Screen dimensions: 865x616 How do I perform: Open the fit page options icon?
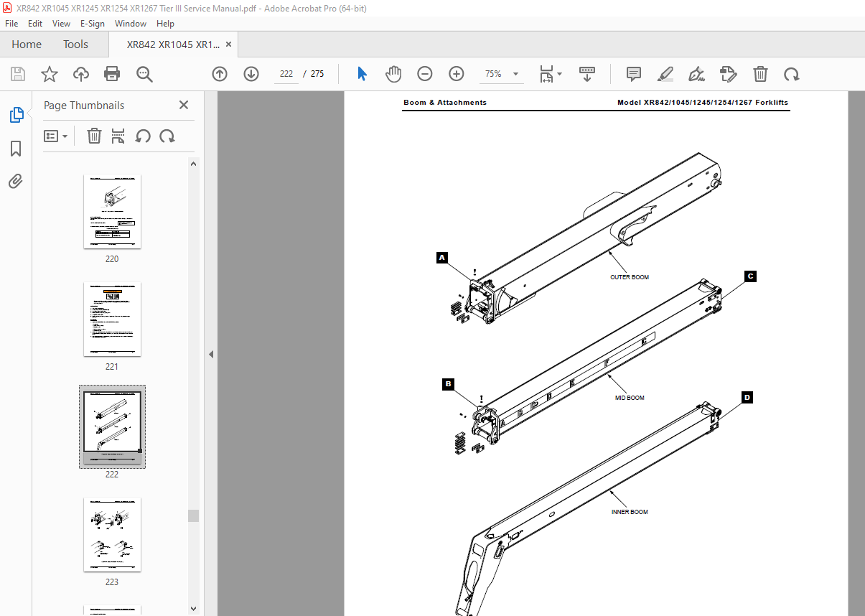tap(551, 74)
